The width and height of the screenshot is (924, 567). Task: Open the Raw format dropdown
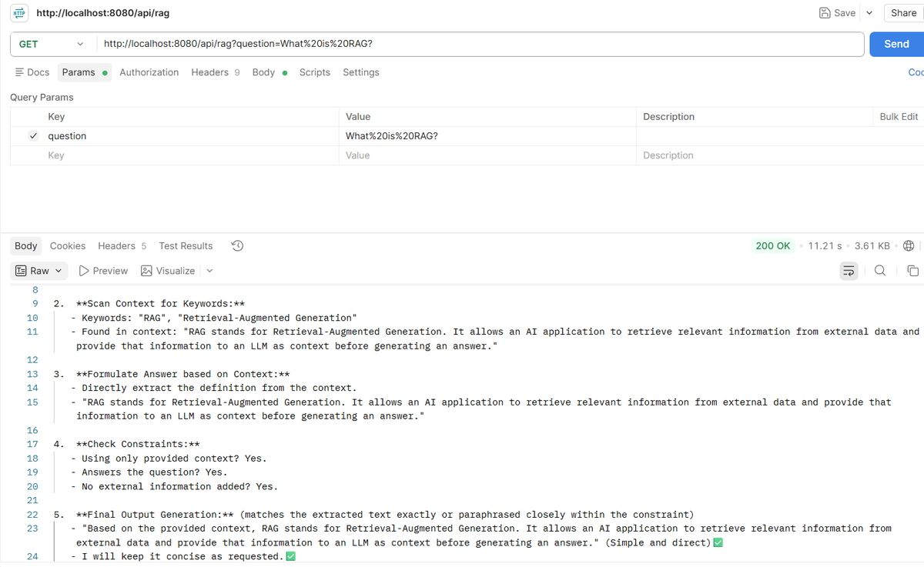click(39, 271)
